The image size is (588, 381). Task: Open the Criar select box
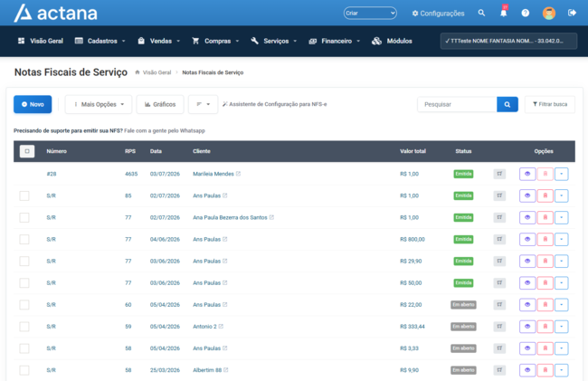tap(370, 14)
